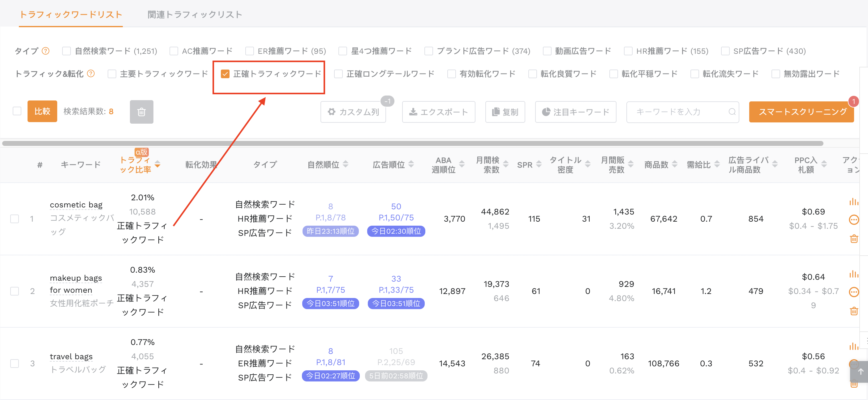This screenshot has width=868, height=400.
Task: Sort by トラフィック比率 column arrows
Action: pos(157,164)
